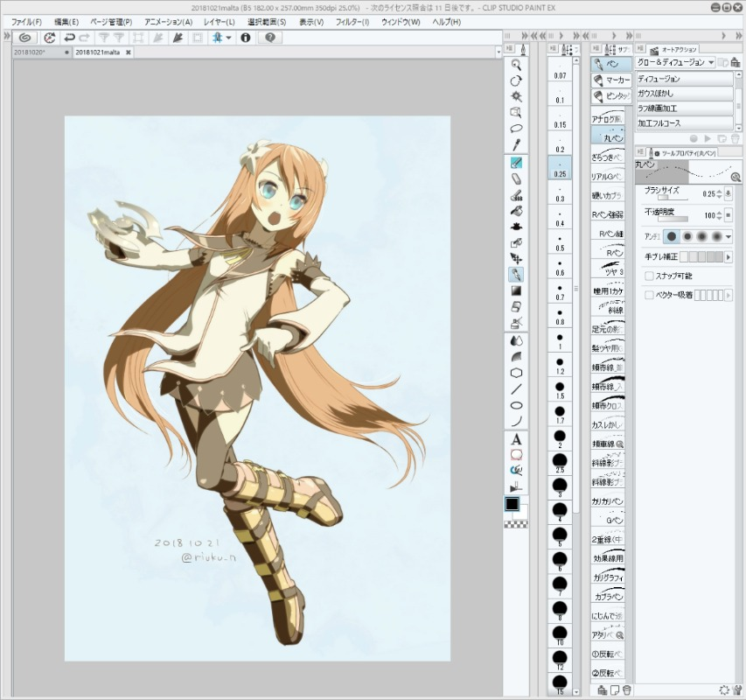Image resolution: width=746 pixels, height=700 pixels.
Task: Click the black main color swatch
Action: [x=512, y=503]
